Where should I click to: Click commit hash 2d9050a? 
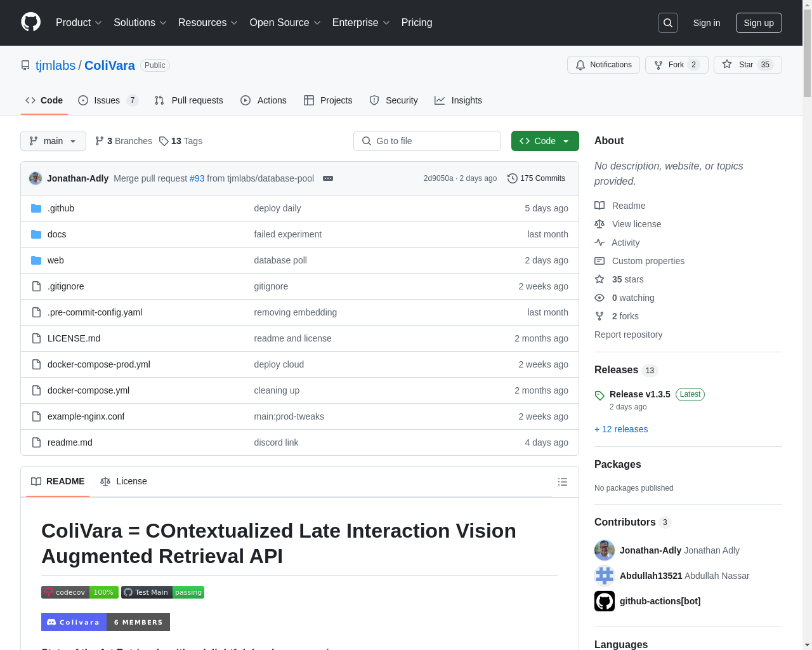438,178
